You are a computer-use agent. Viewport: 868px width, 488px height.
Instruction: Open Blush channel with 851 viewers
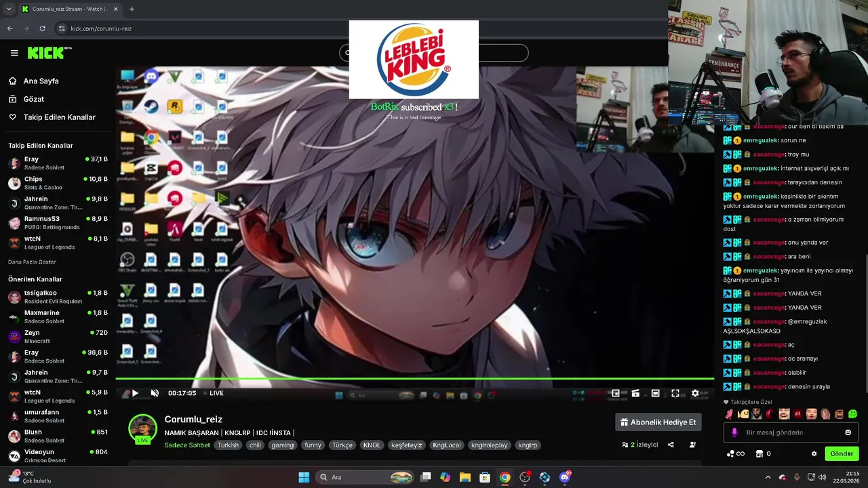[58, 436]
